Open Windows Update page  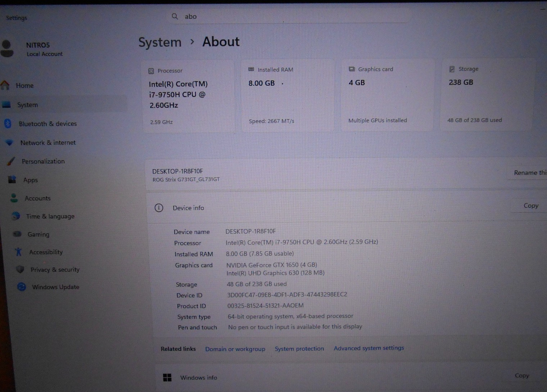point(55,287)
